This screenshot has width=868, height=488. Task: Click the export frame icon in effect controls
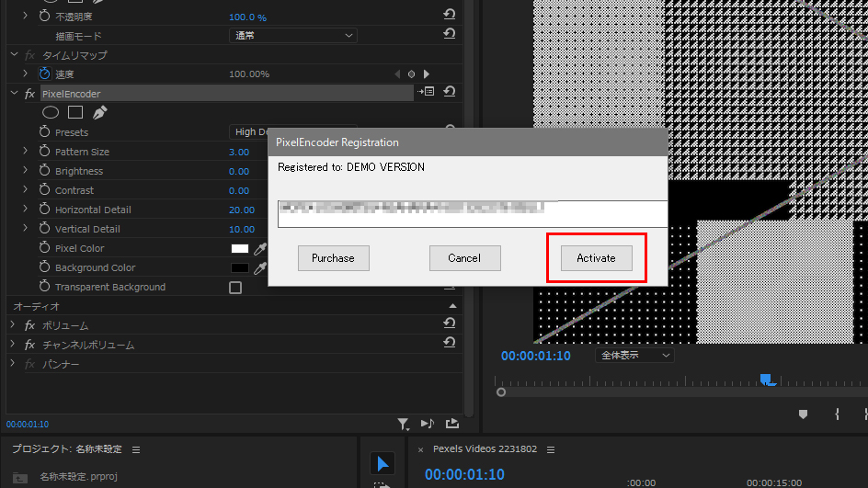point(452,424)
